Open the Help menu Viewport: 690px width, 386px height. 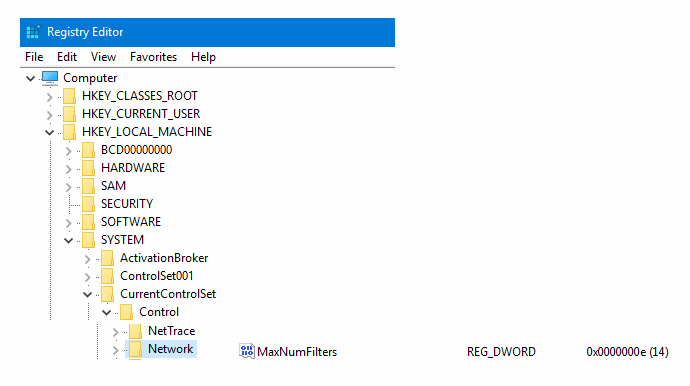tap(203, 57)
